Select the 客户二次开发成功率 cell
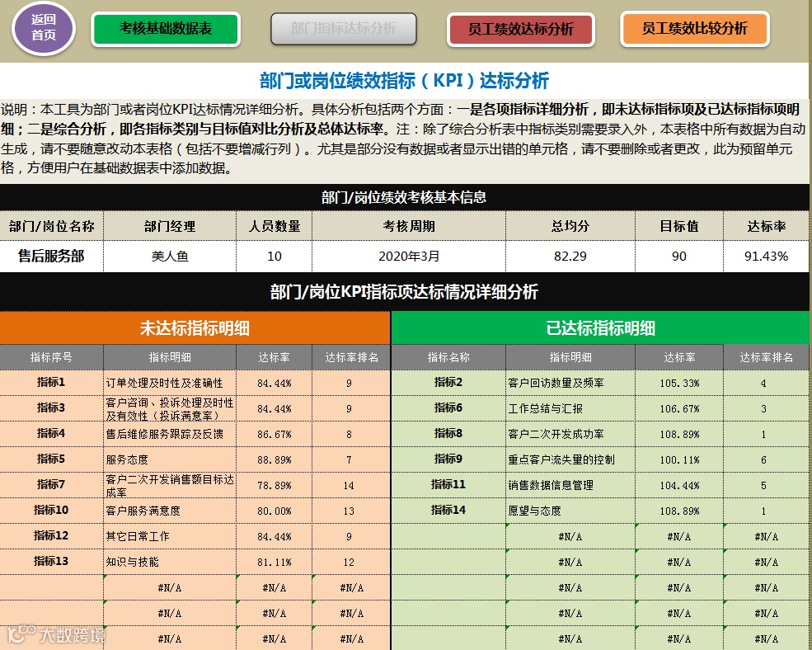Viewport: 812px width, 650px height. (570, 434)
